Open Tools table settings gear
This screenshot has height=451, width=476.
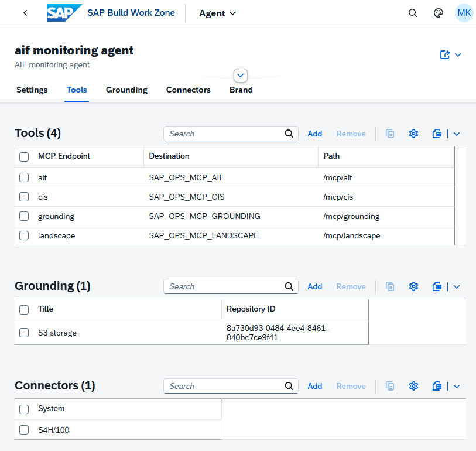(413, 134)
